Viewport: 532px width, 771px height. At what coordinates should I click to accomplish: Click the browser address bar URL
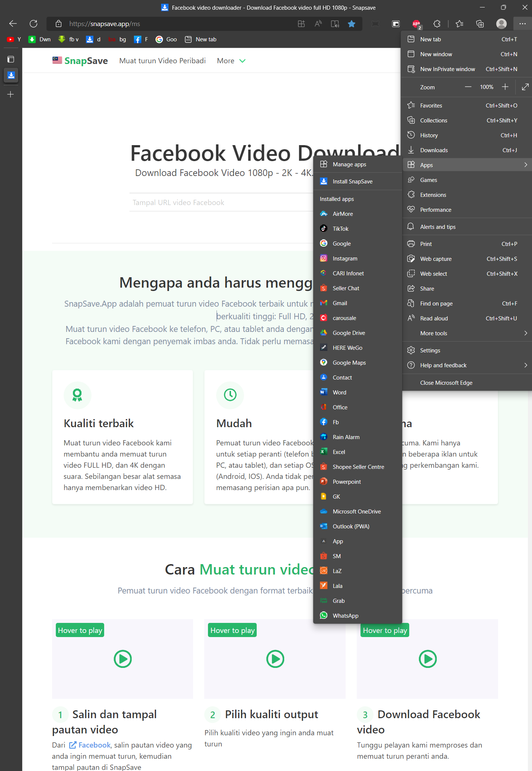tap(105, 24)
